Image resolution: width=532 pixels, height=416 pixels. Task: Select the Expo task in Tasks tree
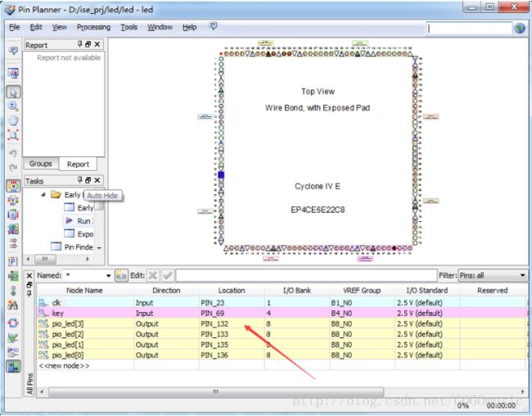pos(79,234)
